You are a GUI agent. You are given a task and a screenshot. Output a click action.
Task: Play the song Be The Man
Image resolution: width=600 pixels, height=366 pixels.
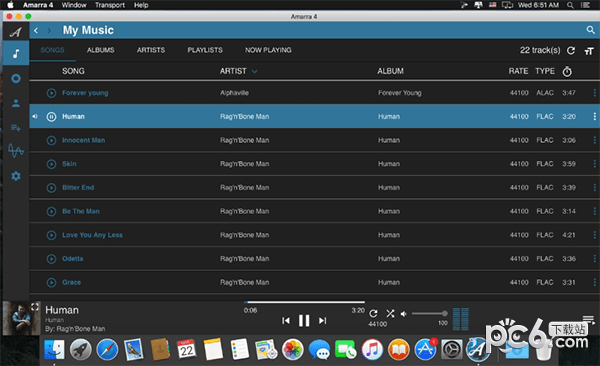pos(51,211)
